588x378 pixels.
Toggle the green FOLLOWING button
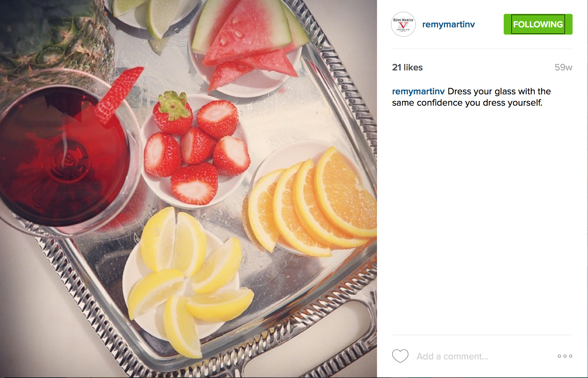[538, 24]
